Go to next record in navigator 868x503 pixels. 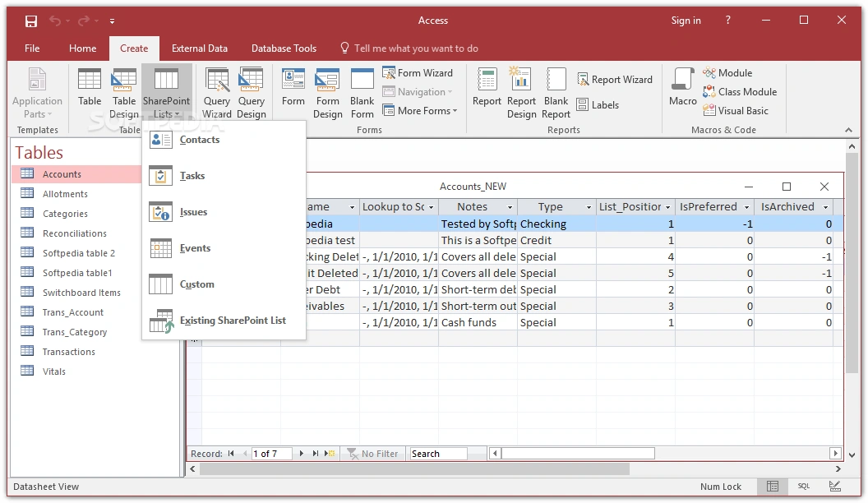point(302,454)
